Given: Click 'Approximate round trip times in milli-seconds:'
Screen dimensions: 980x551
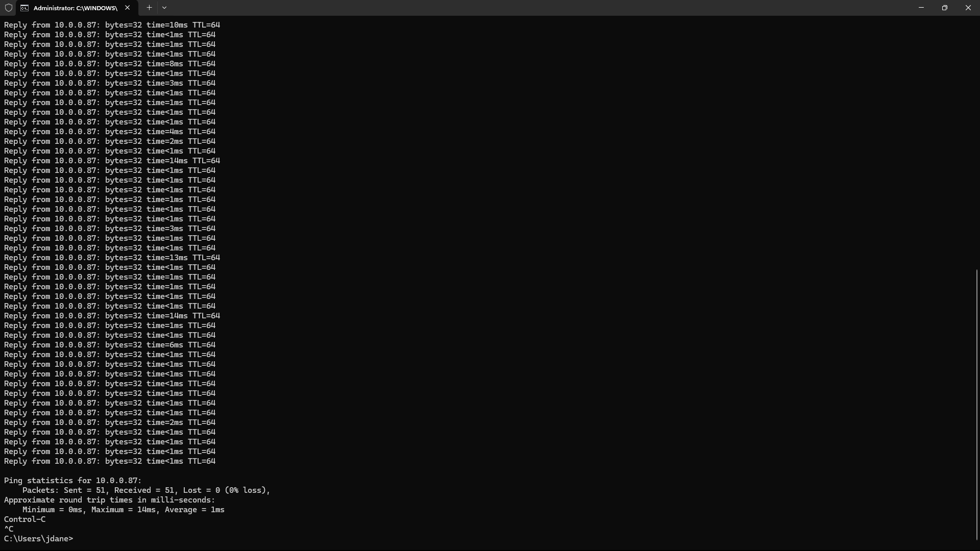Looking at the screenshot, I should [x=110, y=500].
